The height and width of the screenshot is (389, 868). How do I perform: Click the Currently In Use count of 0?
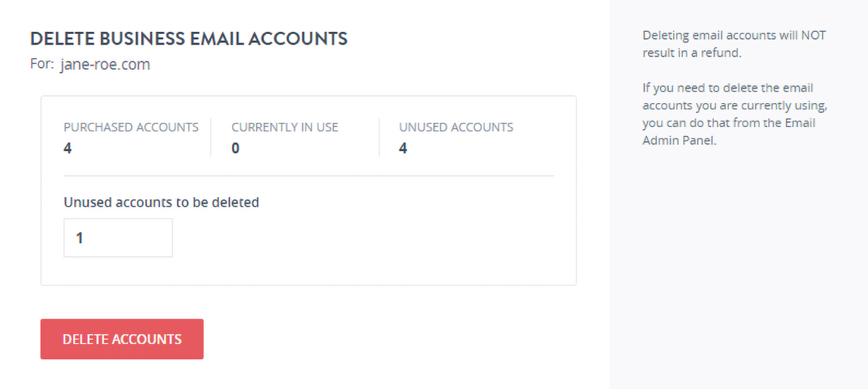[x=236, y=148]
